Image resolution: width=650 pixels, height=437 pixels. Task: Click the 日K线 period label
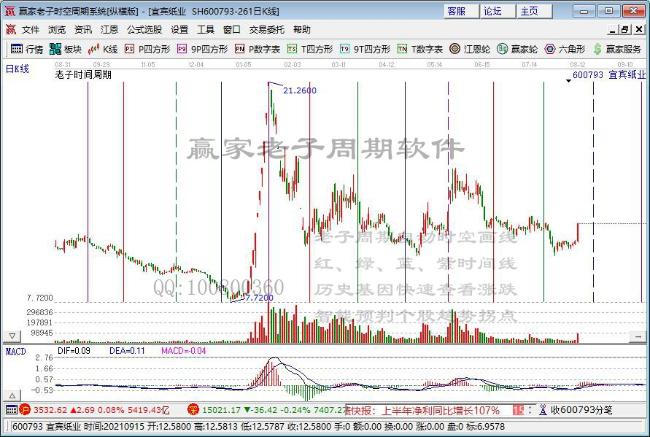[x=17, y=69]
